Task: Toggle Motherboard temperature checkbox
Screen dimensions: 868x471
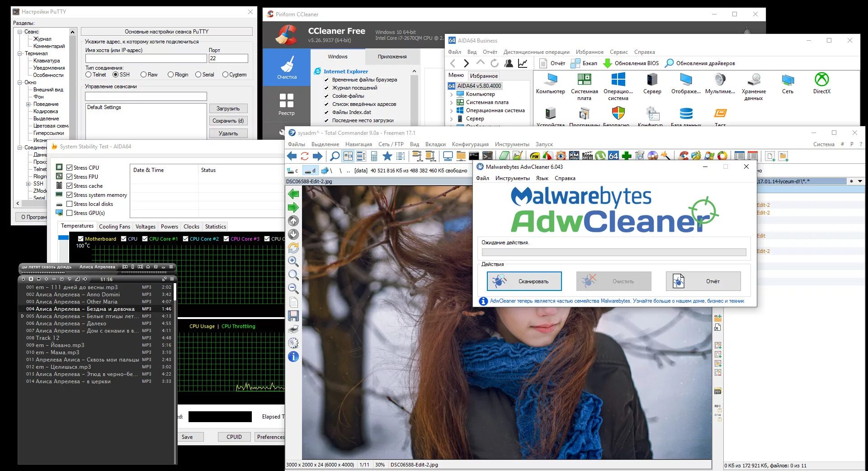Action: click(80, 239)
